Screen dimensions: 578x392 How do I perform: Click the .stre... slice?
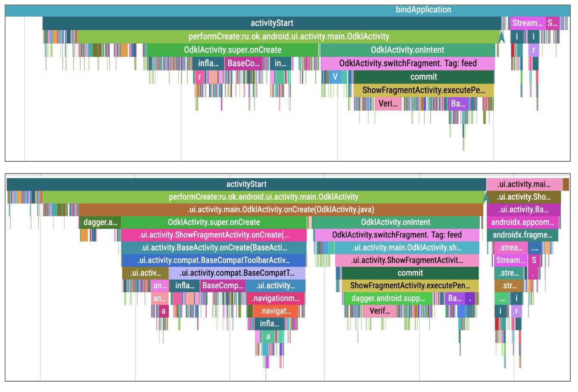[x=509, y=273]
